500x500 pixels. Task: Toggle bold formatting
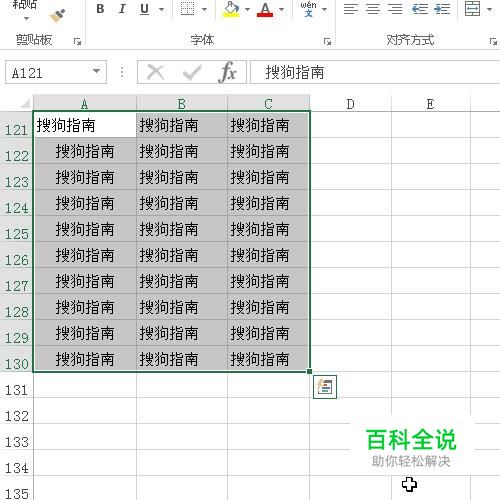(x=100, y=9)
